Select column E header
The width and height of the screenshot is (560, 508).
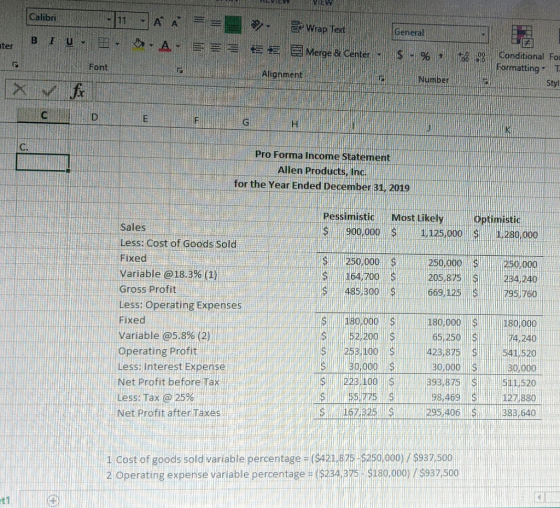point(145,119)
